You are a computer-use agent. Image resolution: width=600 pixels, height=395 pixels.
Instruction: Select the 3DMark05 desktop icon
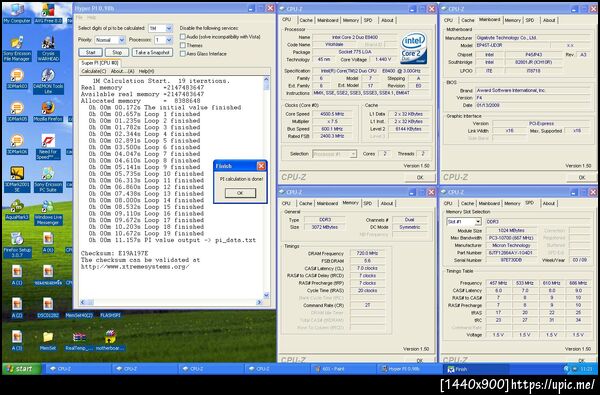pos(16,112)
